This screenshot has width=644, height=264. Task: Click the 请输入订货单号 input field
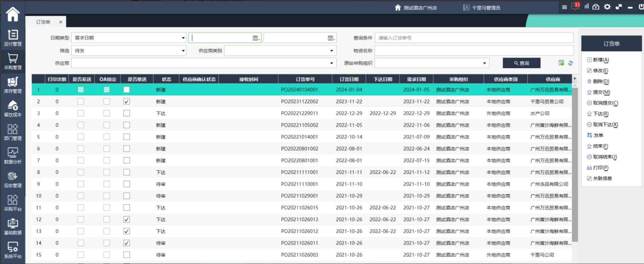[473, 38]
